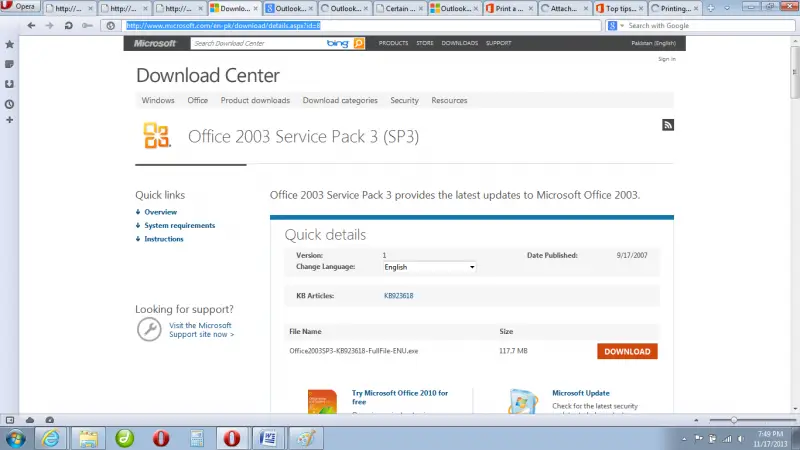Click the vertical scrollbar down arrow
Screen dimensions: 800x450
click(x=795, y=409)
